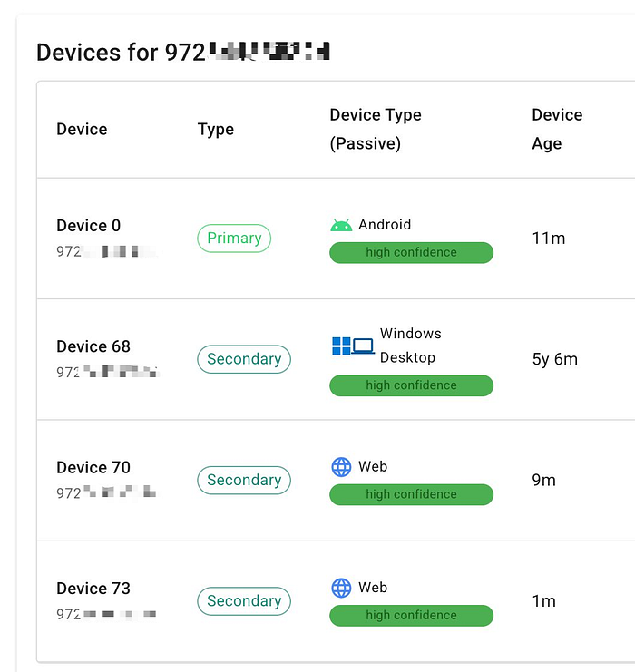Open the Device 70 entry

[93, 468]
